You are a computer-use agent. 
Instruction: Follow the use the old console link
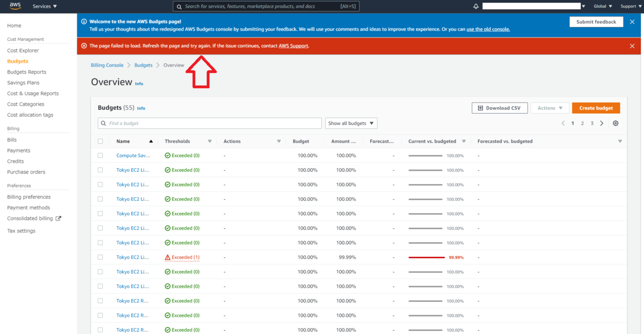pos(488,29)
